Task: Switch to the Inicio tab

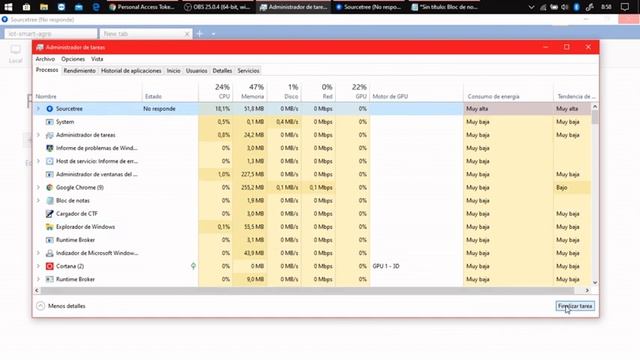Action: 173,71
